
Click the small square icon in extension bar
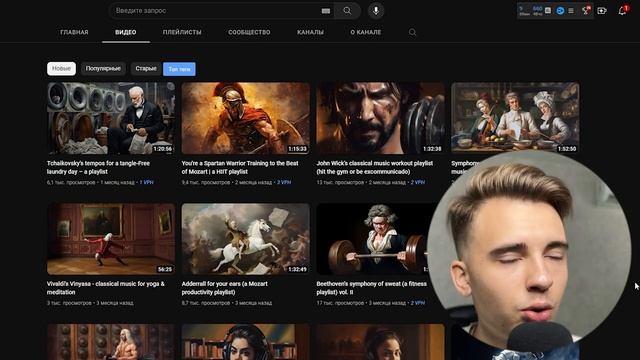click(548, 11)
